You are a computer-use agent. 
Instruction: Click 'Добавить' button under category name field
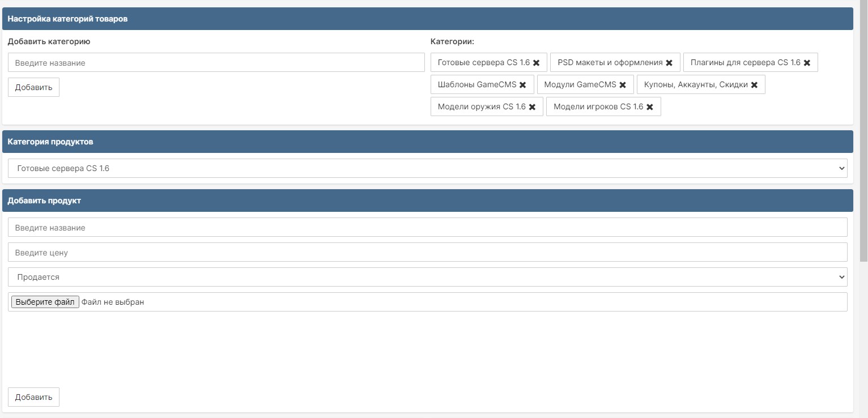33,87
